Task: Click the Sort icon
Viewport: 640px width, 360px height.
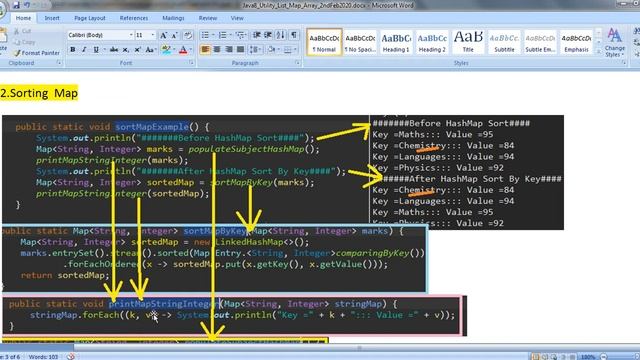Action: pyautogui.click(x=280, y=35)
